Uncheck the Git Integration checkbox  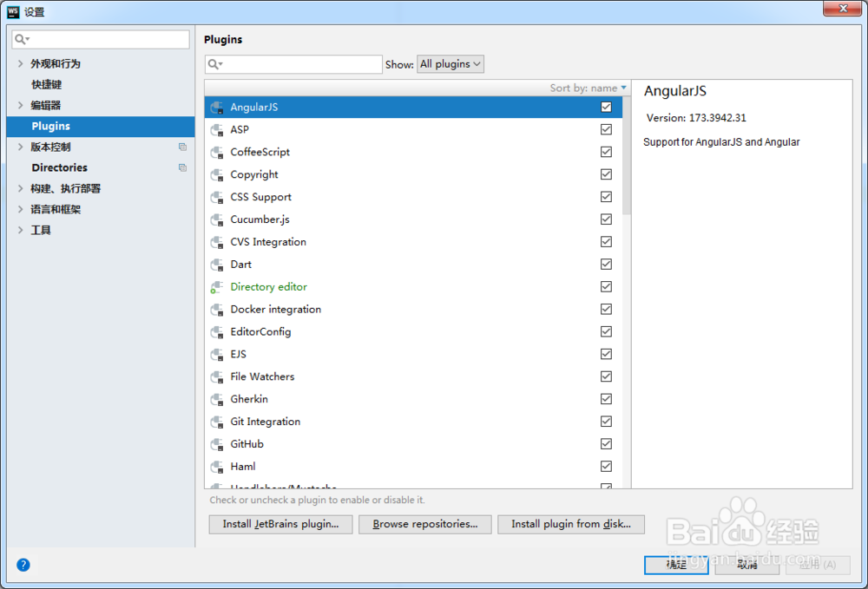[x=606, y=422]
